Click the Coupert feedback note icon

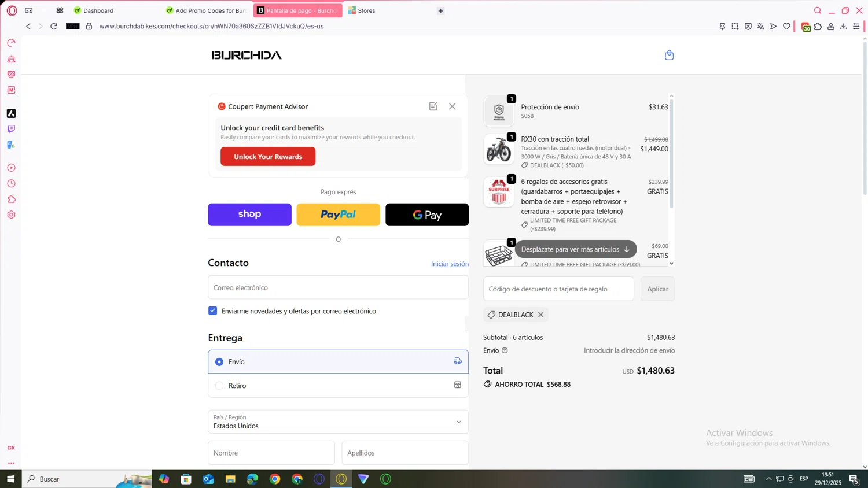point(433,106)
